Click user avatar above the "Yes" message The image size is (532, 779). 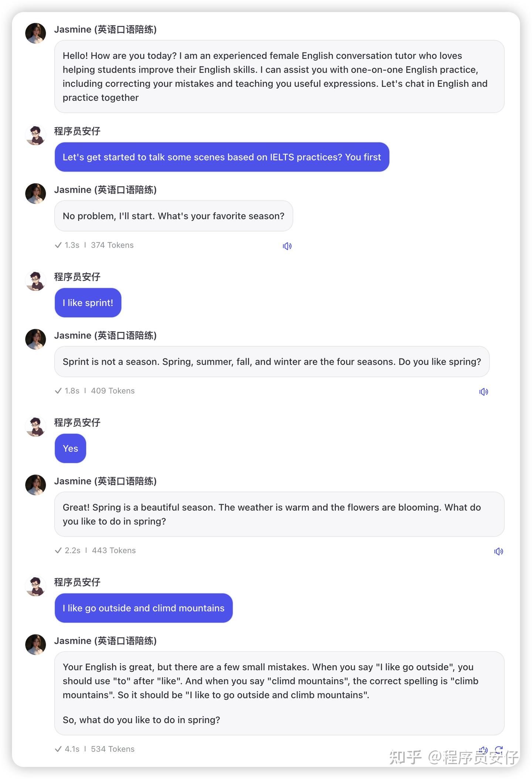(x=35, y=426)
